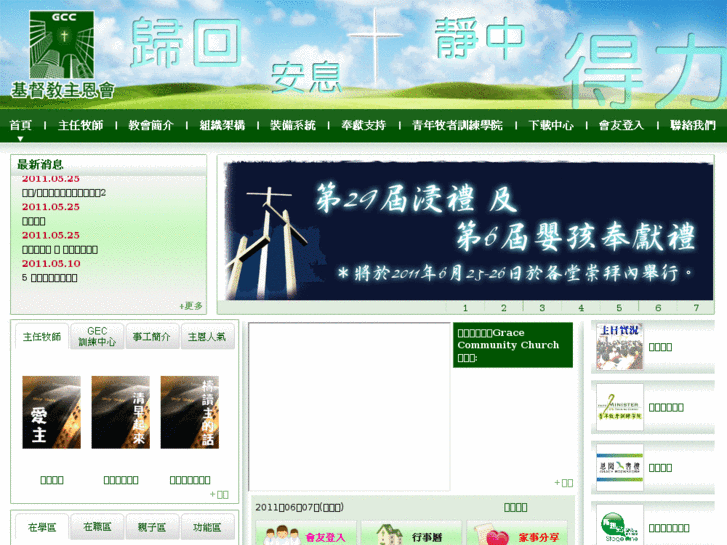The width and height of the screenshot is (727, 545).
Task: Show banner slide 2
Action: [504, 308]
